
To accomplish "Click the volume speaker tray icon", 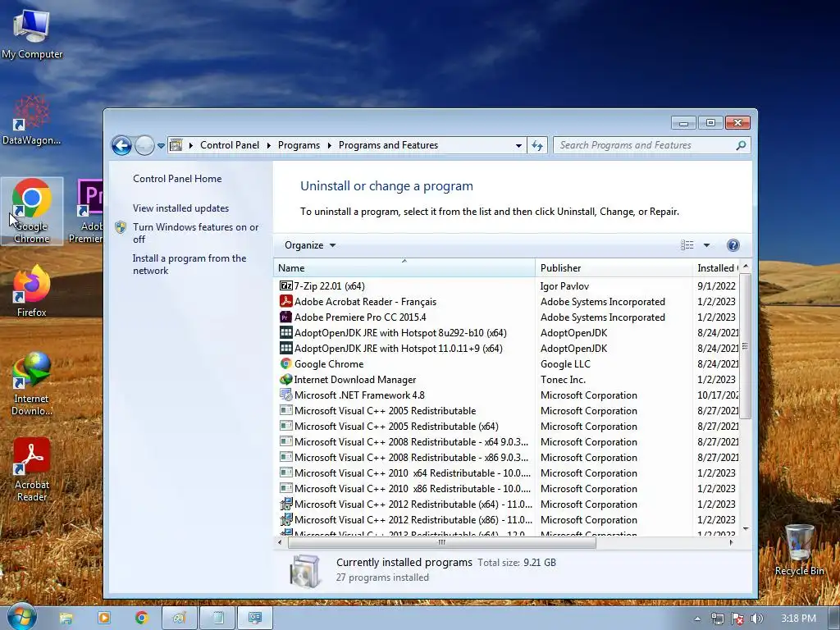I will pyautogui.click(x=756, y=619).
